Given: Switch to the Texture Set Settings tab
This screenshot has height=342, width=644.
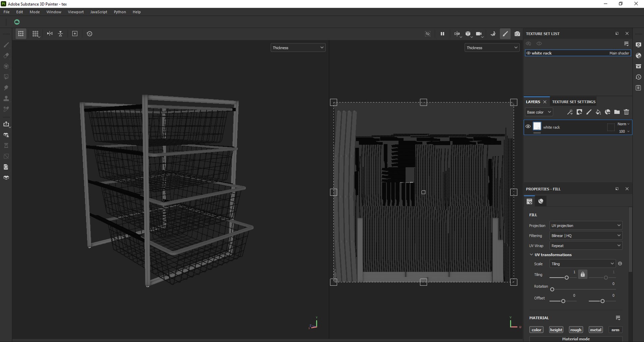Looking at the screenshot, I should tap(574, 102).
